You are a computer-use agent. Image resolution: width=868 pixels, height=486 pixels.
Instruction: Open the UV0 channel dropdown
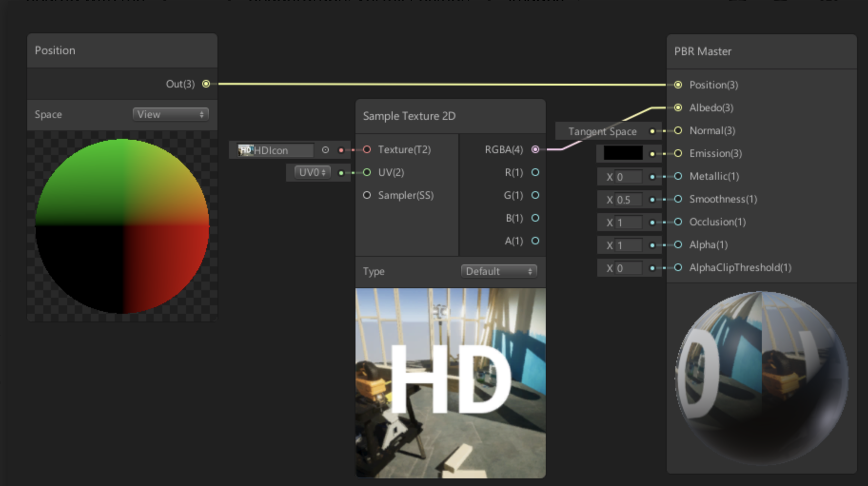(x=310, y=172)
